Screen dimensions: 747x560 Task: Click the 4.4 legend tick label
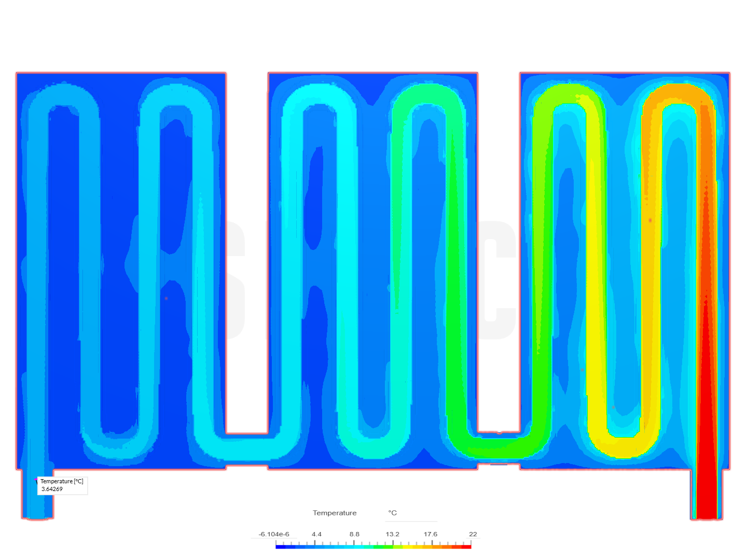[316, 534]
